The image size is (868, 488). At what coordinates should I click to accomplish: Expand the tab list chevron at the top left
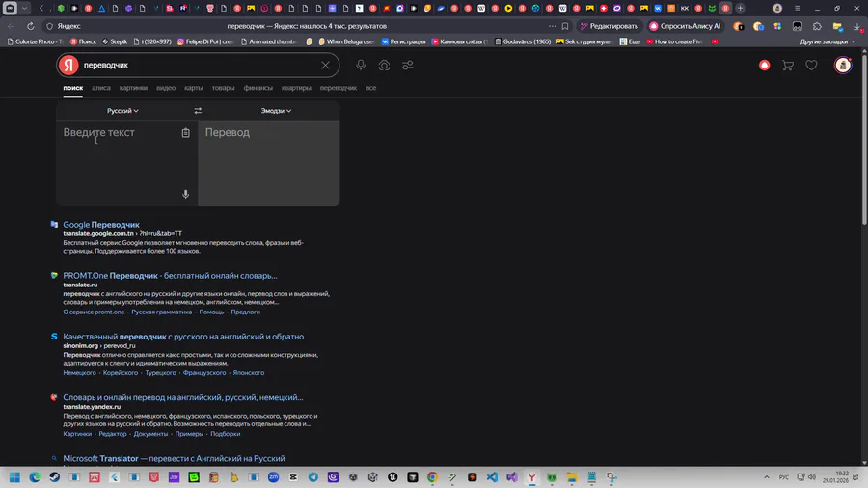(24, 9)
